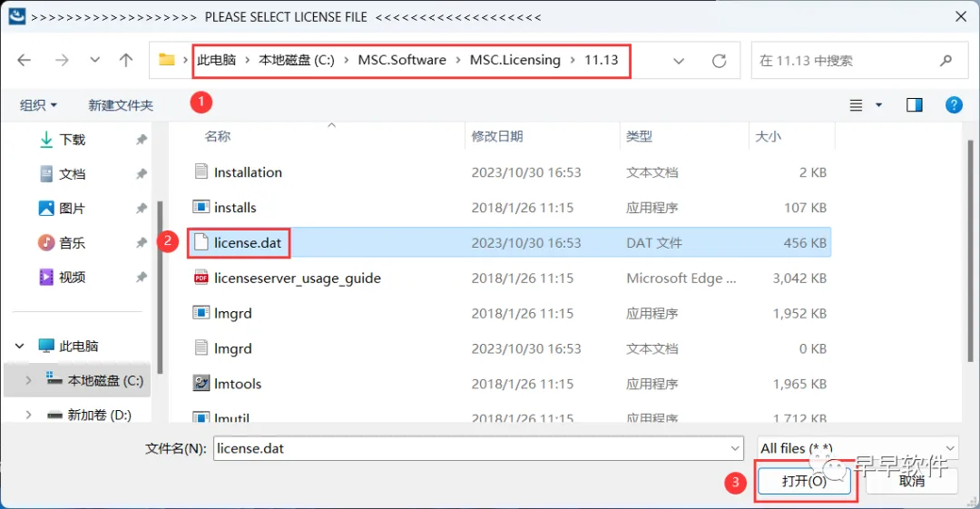The image size is (980, 509).
Task: Select 新加卷 (D:) in navigation tree
Action: pos(99,415)
